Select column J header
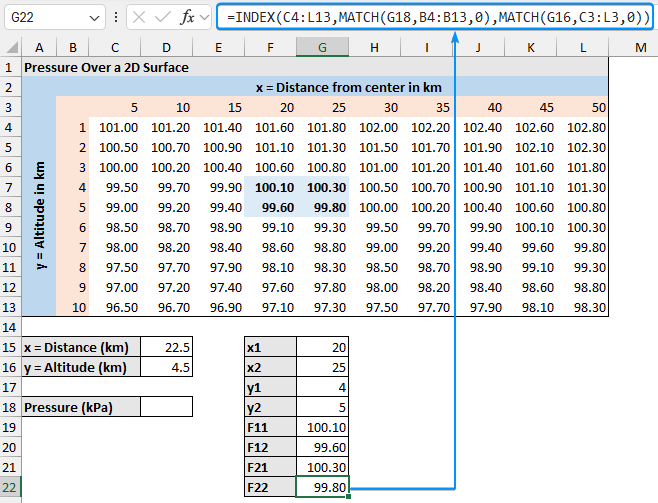The image size is (658, 503). point(478,47)
